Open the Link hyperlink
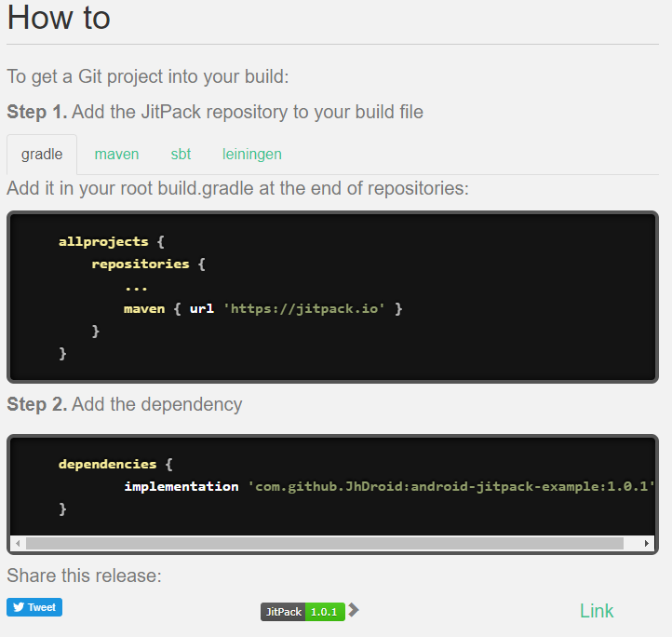Screen dimensions: 672x637 596,611
